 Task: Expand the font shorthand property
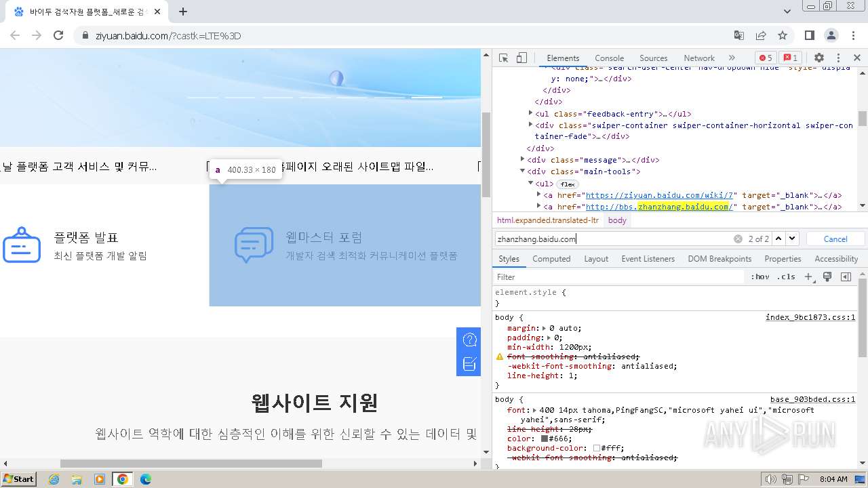(535, 410)
